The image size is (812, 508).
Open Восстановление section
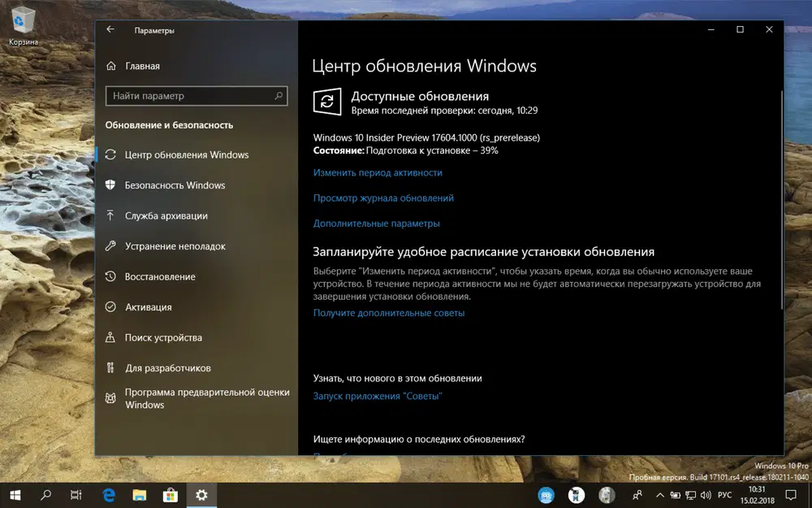(197, 276)
